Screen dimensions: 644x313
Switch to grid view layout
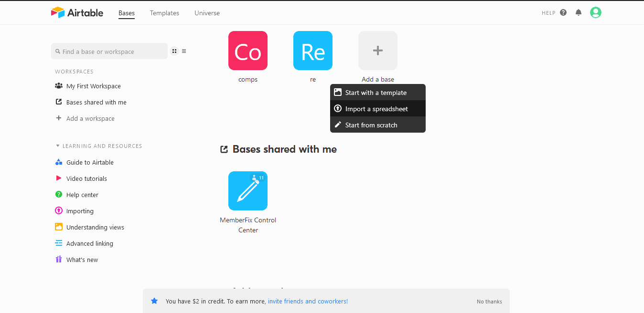[174, 52]
